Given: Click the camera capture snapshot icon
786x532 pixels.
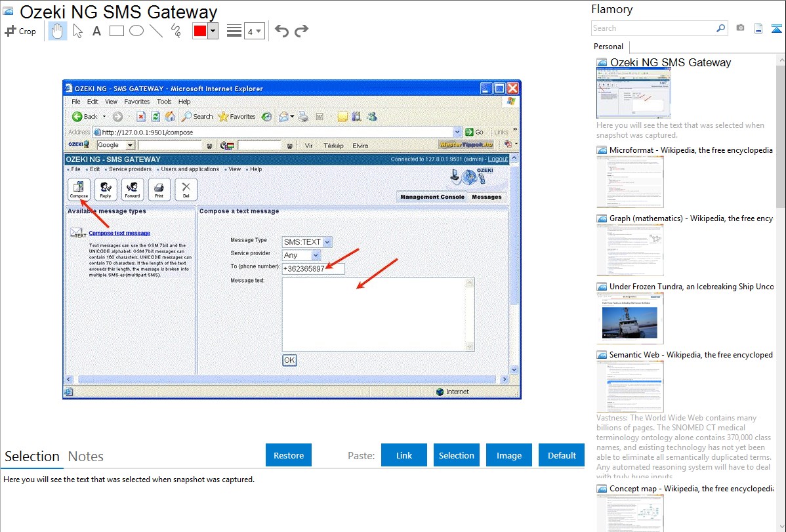Looking at the screenshot, I should point(740,28).
